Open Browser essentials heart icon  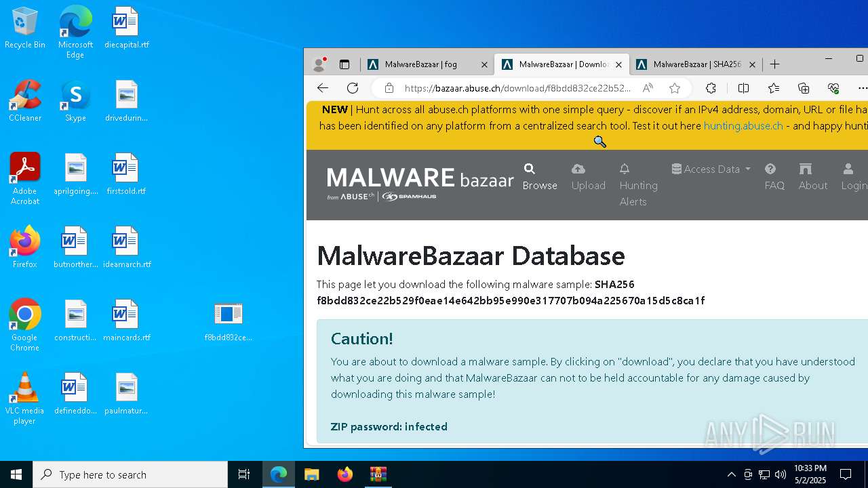point(833,88)
